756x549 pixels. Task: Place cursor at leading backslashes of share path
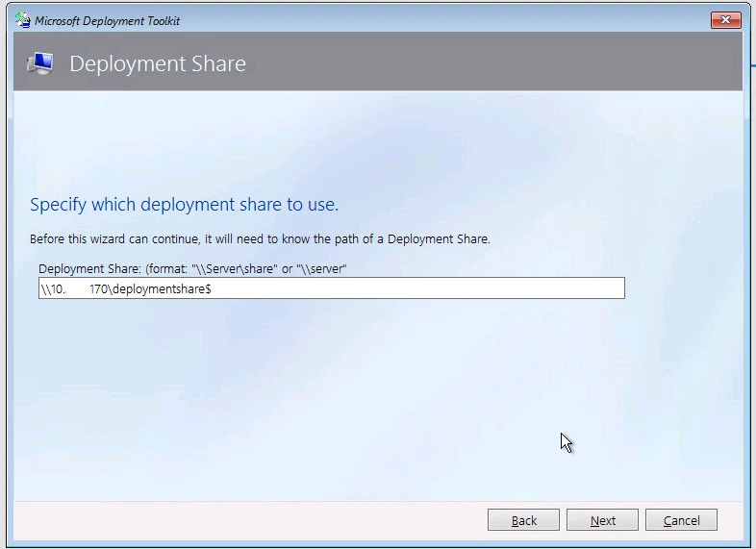(44, 289)
